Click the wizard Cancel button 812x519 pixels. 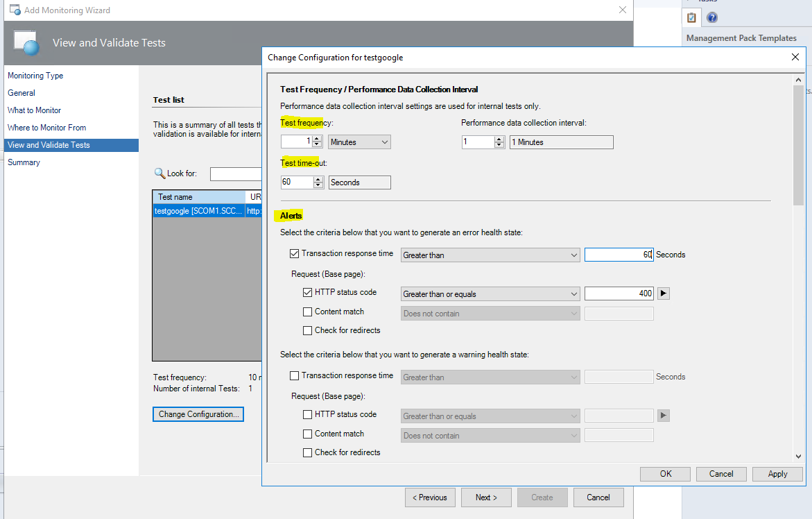(598, 497)
